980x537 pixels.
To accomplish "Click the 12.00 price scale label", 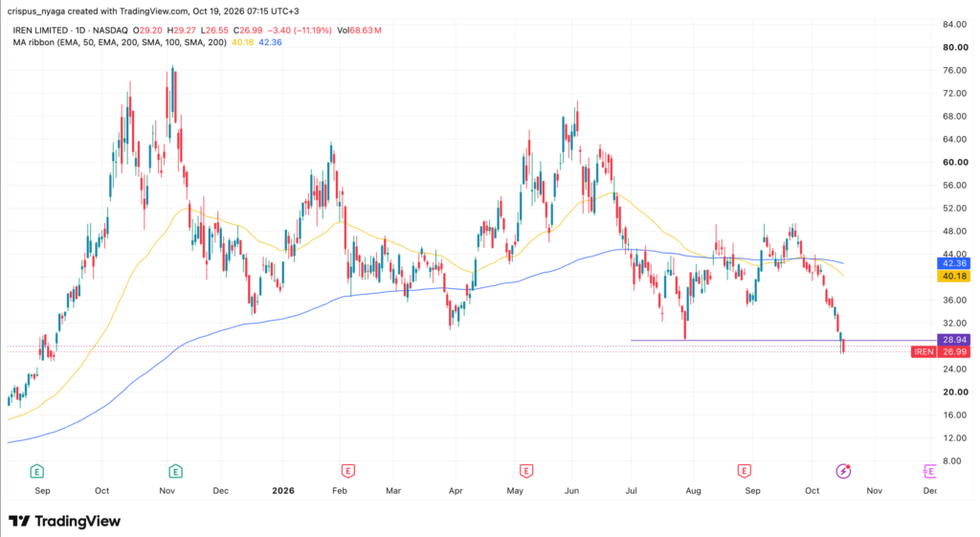I will [x=955, y=437].
